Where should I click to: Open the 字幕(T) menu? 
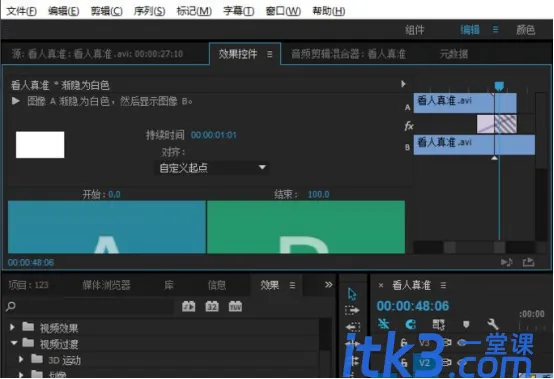click(x=238, y=11)
